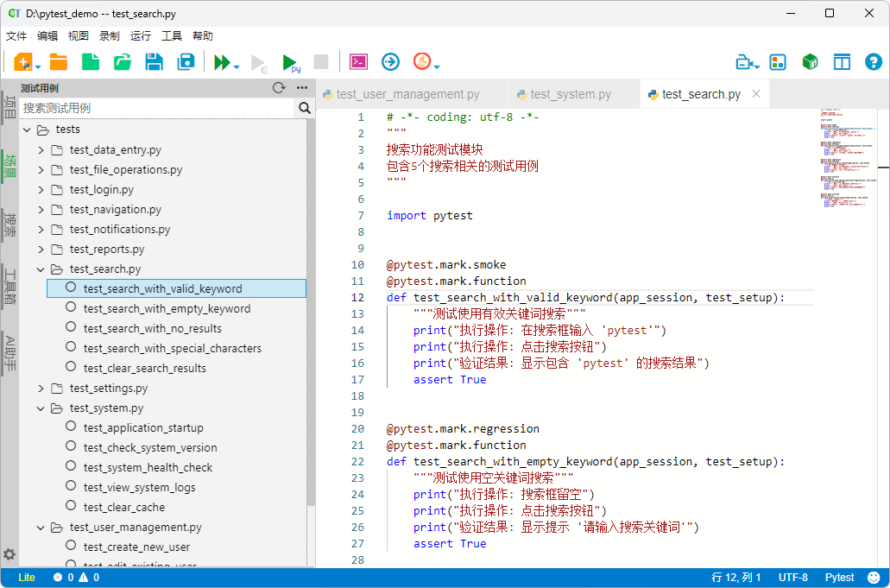
Task: Select test_application_startup test case
Action: (x=143, y=427)
